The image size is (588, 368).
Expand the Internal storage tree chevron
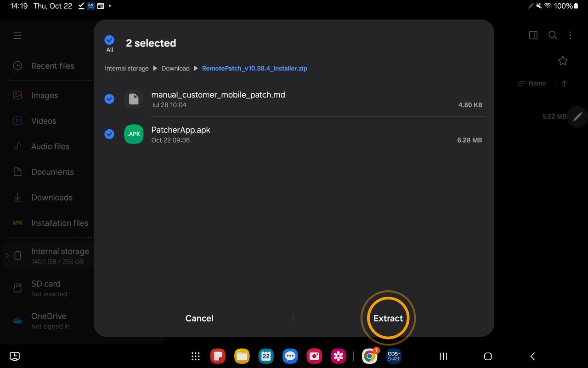click(x=7, y=255)
